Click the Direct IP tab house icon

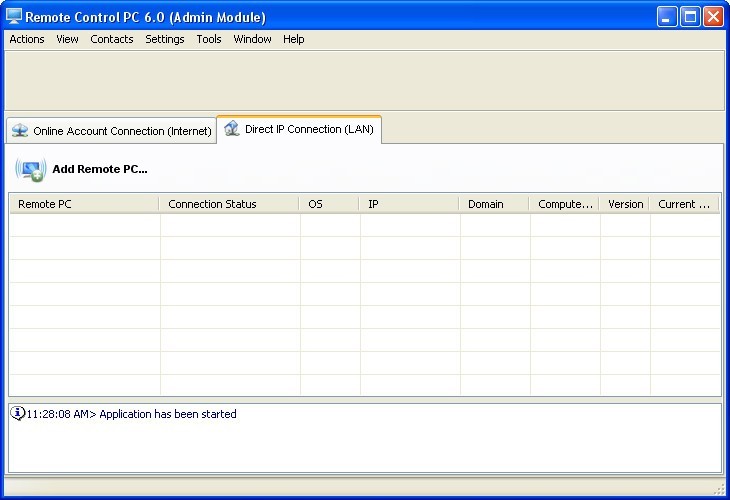tap(231, 128)
